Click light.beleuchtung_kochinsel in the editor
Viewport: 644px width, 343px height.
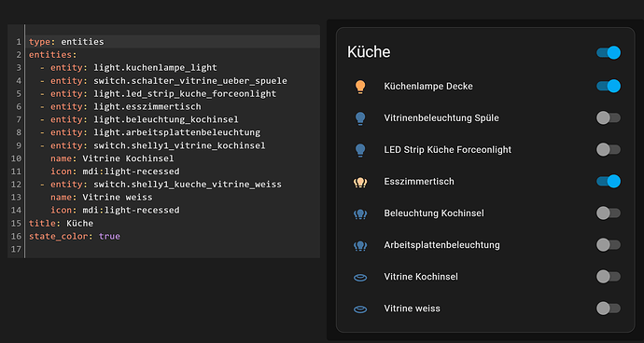tap(166, 120)
